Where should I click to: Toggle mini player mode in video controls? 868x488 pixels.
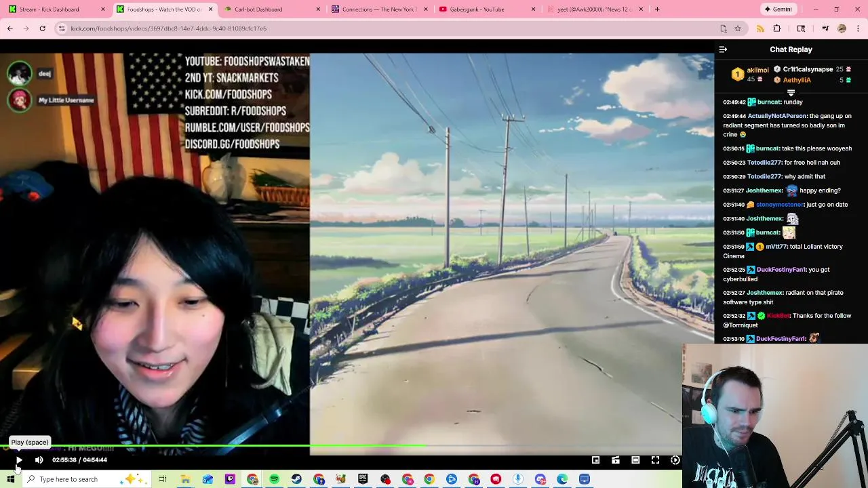click(616, 460)
